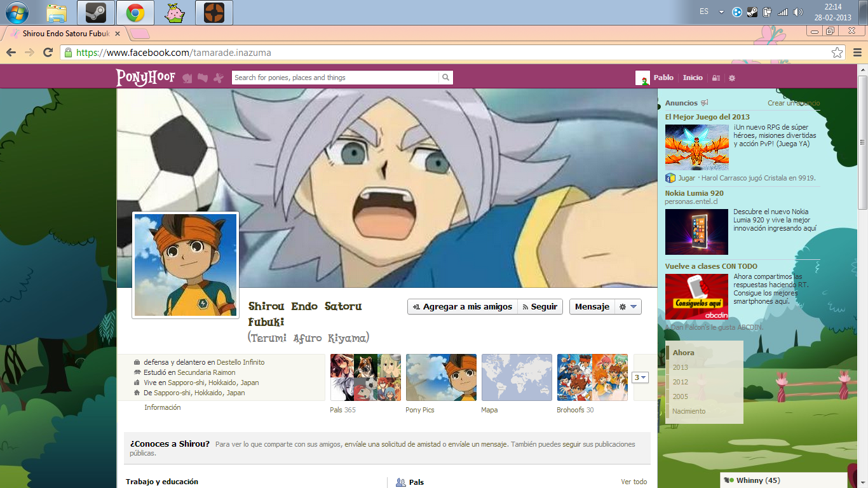Jump to Ahora on the timeline
The height and width of the screenshot is (488, 868).
[684, 353]
